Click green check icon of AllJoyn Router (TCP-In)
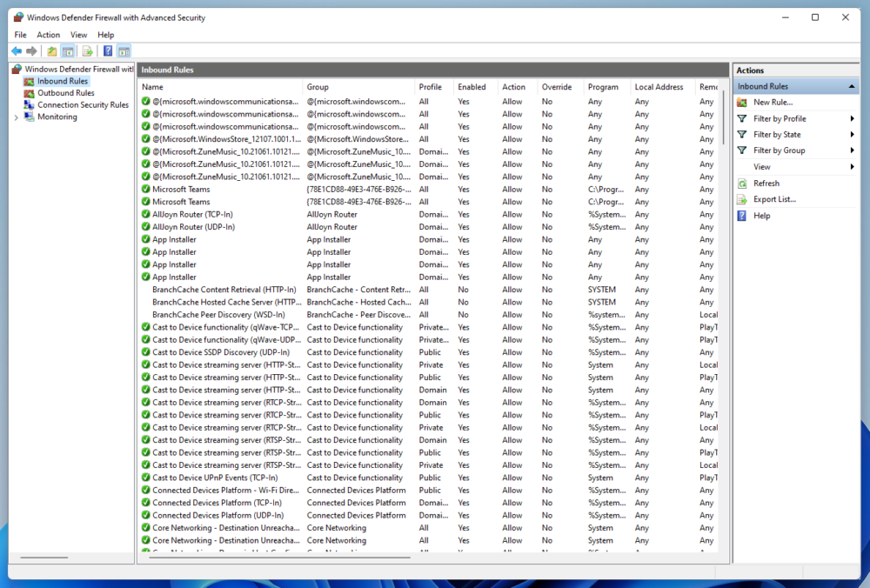The height and width of the screenshot is (588, 870). coord(146,214)
